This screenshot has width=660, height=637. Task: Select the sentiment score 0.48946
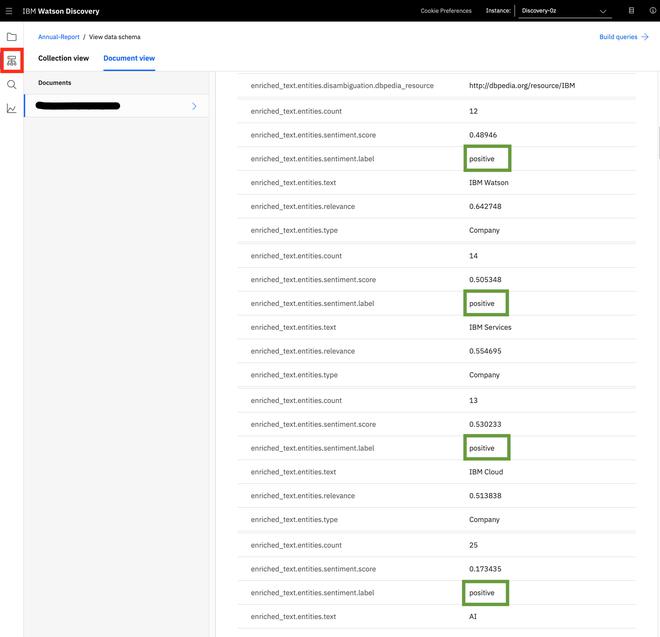tap(483, 135)
